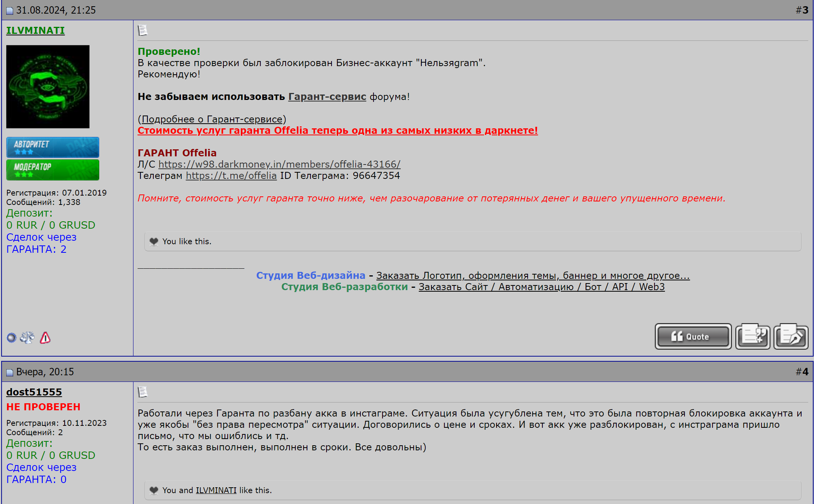
Task: Click 'Регистрация: 10.11.2023' text
Action: click(x=56, y=423)
